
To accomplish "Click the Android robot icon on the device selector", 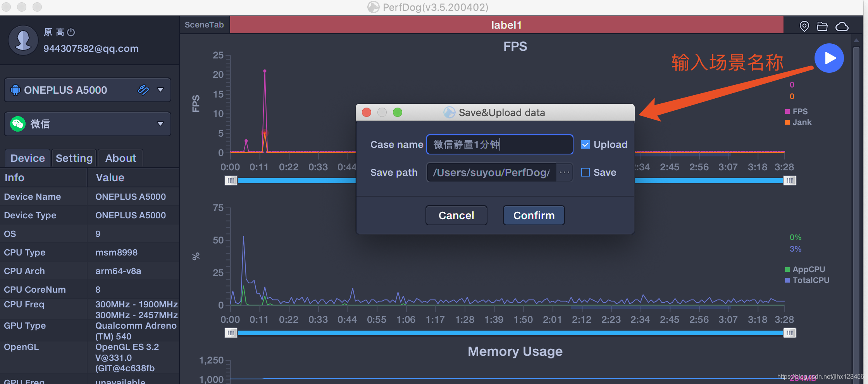I will (x=15, y=90).
